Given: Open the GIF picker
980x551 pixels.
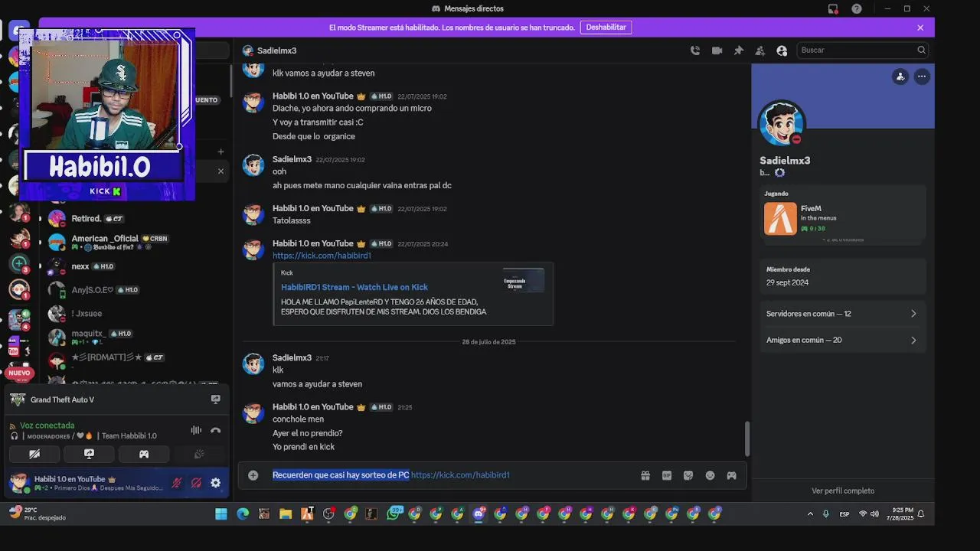Looking at the screenshot, I should coord(667,475).
